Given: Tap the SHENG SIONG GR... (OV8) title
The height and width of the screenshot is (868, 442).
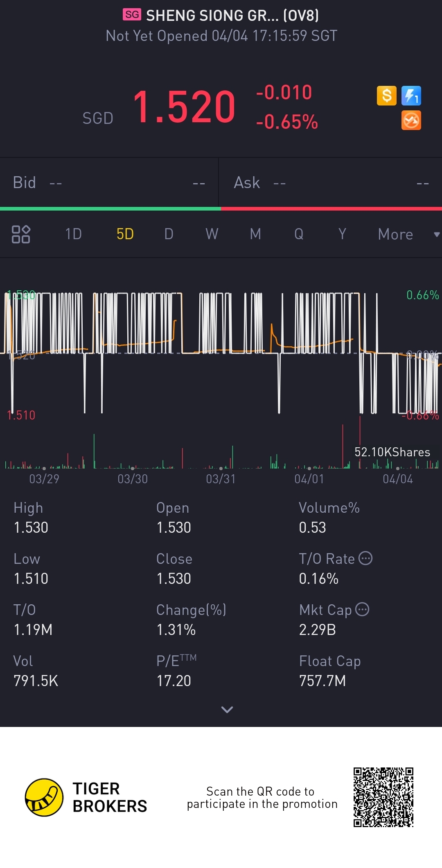Looking at the screenshot, I should (232, 16).
